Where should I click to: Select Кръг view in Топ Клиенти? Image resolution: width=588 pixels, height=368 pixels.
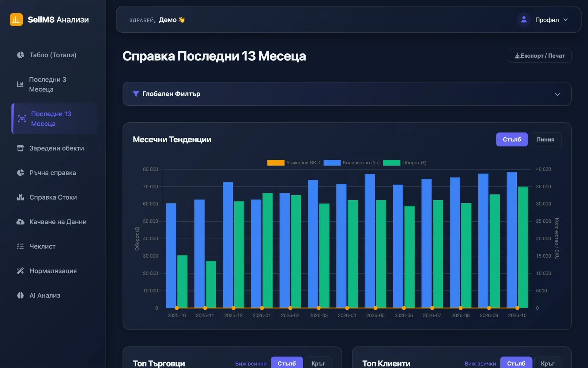pos(548,363)
